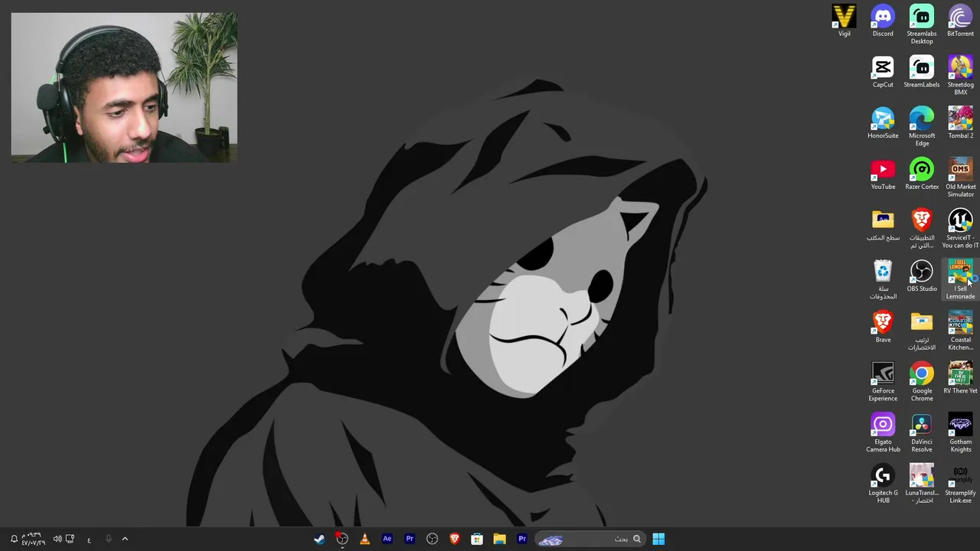The image size is (980, 551).
Task: Select the Google Chrome desktop shortcut
Action: [922, 383]
